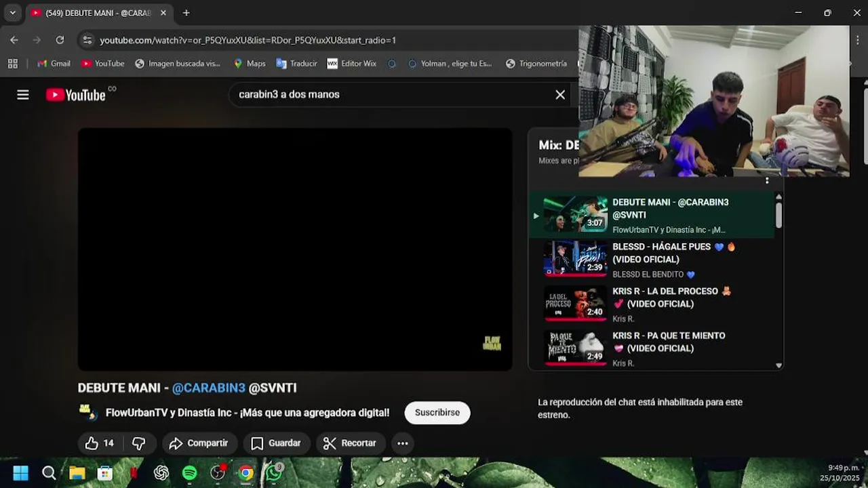868x488 pixels.
Task: Open Spotify from the taskbar
Action: tap(190, 472)
